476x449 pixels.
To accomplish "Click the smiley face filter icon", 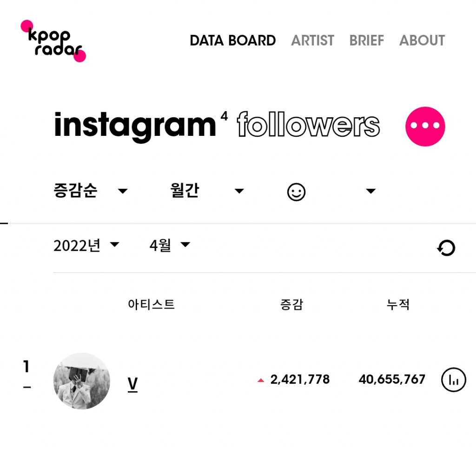I will (x=296, y=192).
